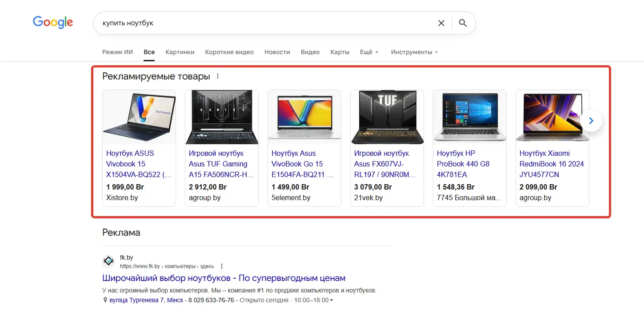Viewport: 644px width, 312px height.
Task: Open the Инструменты dropdown
Action: pyautogui.click(x=412, y=52)
